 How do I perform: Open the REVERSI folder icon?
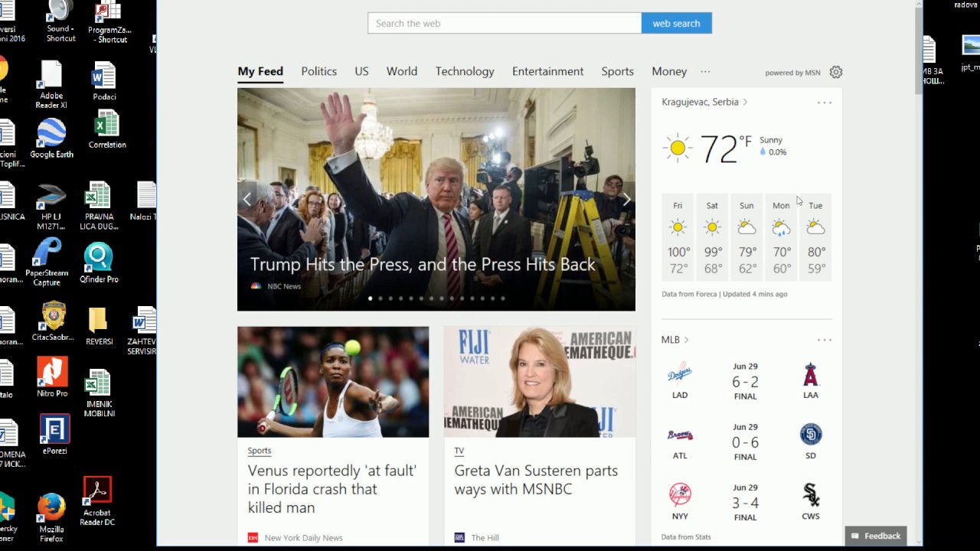pos(99,326)
